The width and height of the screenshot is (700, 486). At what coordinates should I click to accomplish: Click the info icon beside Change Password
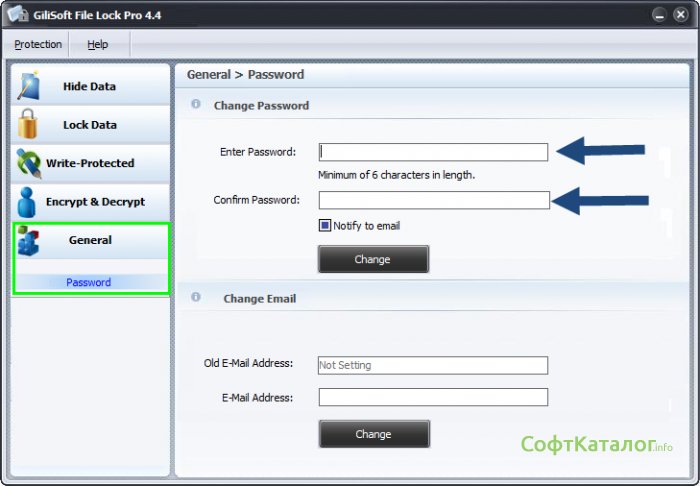(196, 105)
